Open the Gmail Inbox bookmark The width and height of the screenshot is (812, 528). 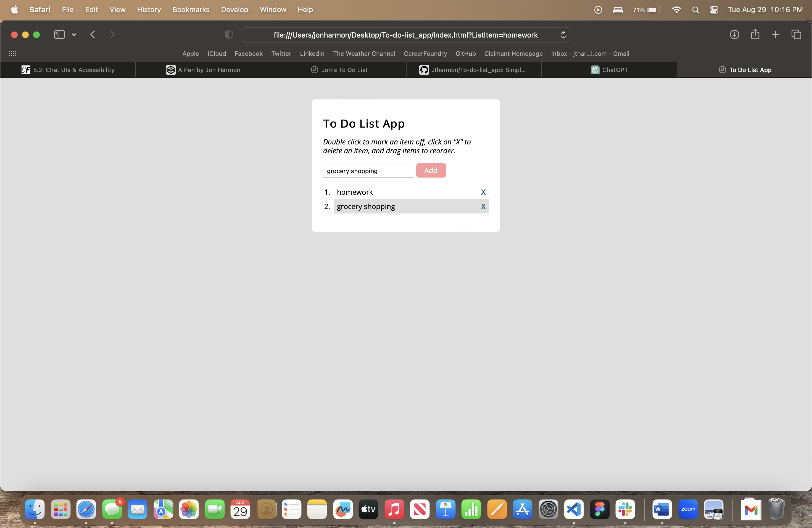click(590, 54)
